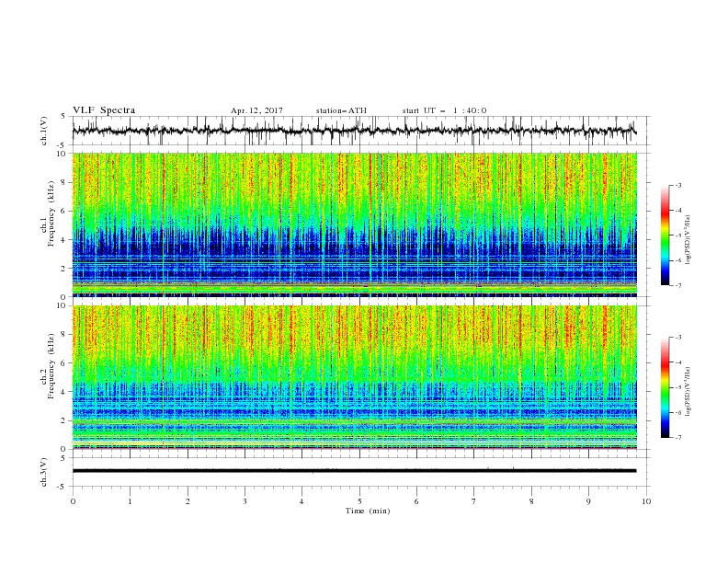This screenshot has width=728, height=563.
Task: Click the "Time (min)" axis label
Action: coord(368,511)
